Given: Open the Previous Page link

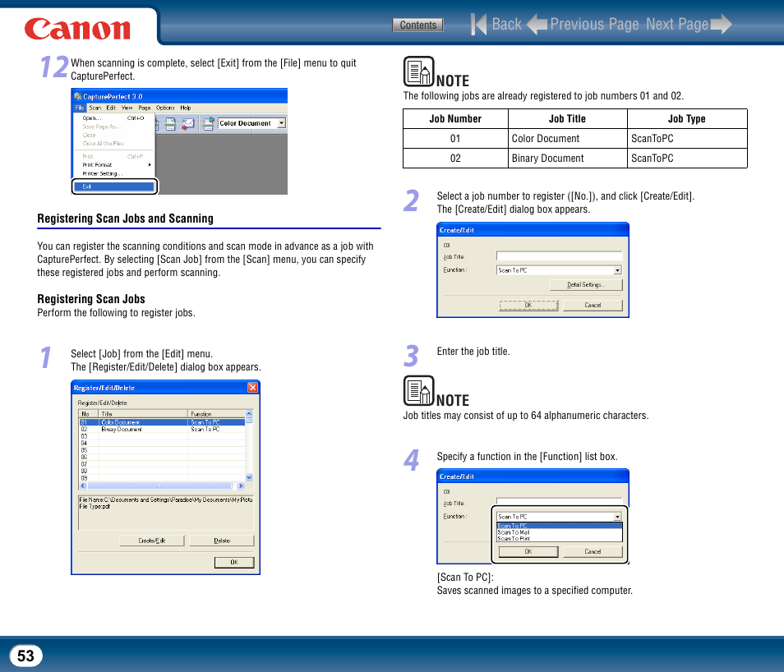Looking at the screenshot, I should 594,24.
